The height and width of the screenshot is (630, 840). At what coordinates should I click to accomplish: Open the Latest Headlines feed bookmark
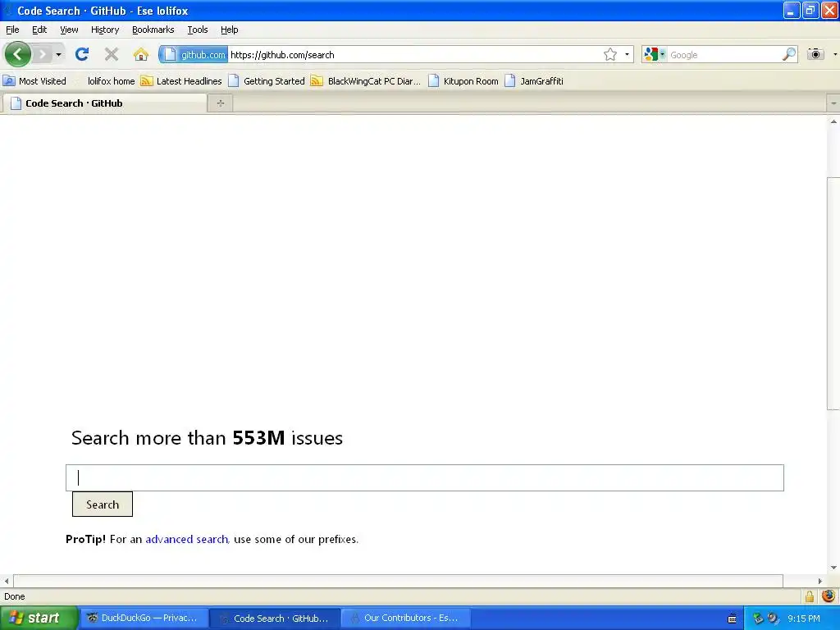pyautogui.click(x=181, y=81)
